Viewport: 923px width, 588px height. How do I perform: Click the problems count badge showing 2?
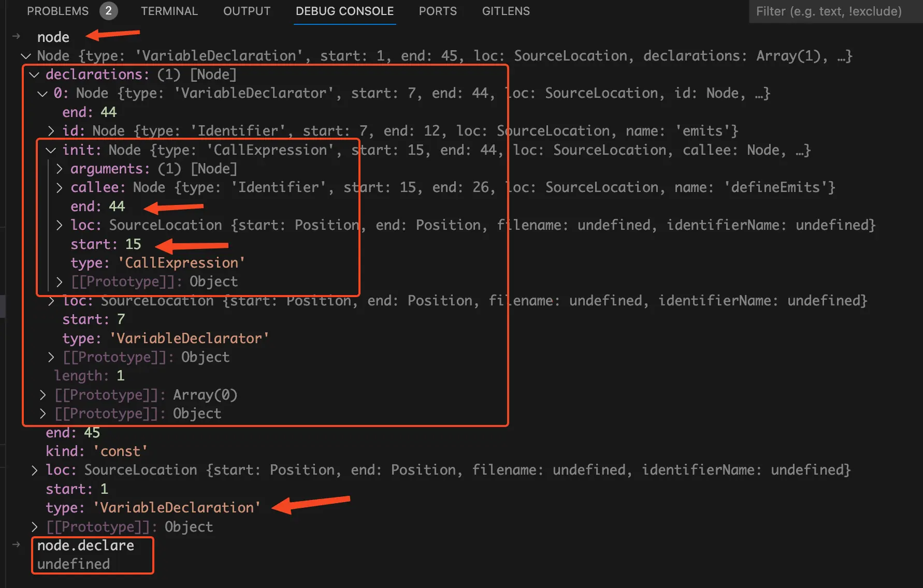[109, 11]
